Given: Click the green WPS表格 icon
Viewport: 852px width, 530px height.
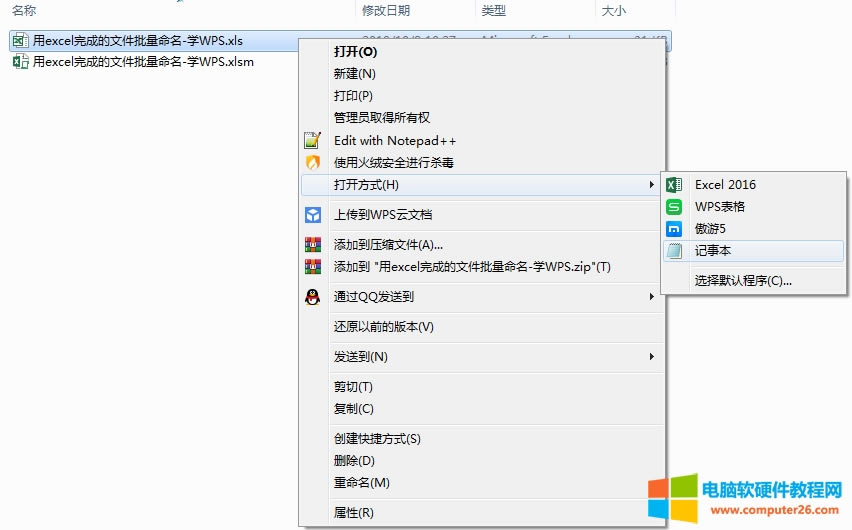Looking at the screenshot, I should 674,207.
